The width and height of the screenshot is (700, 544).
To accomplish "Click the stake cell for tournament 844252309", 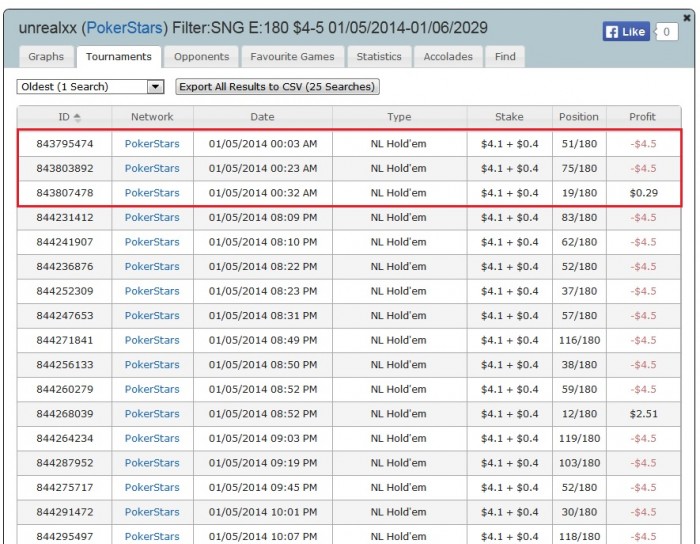I will coord(509,291).
